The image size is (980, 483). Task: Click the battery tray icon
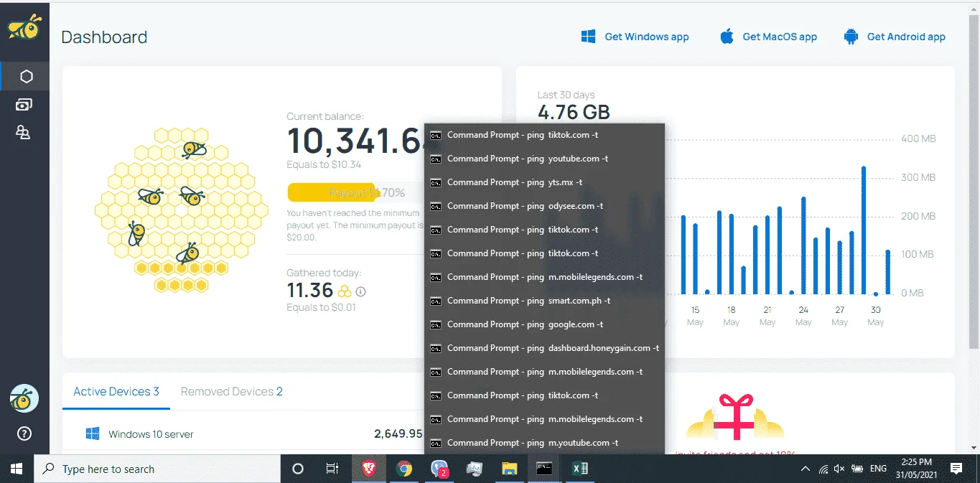[x=857, y=469]
